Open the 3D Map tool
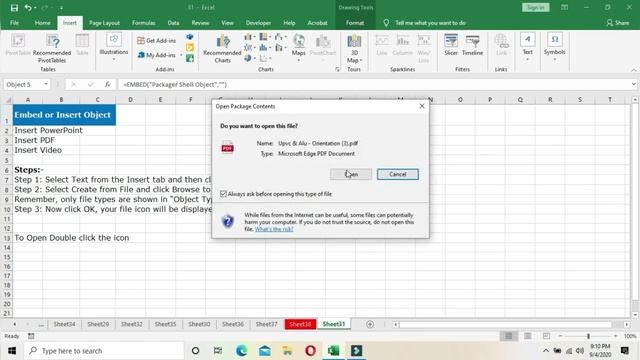The height and width of the screenshot is (360, 640). (x=354, y=48)
